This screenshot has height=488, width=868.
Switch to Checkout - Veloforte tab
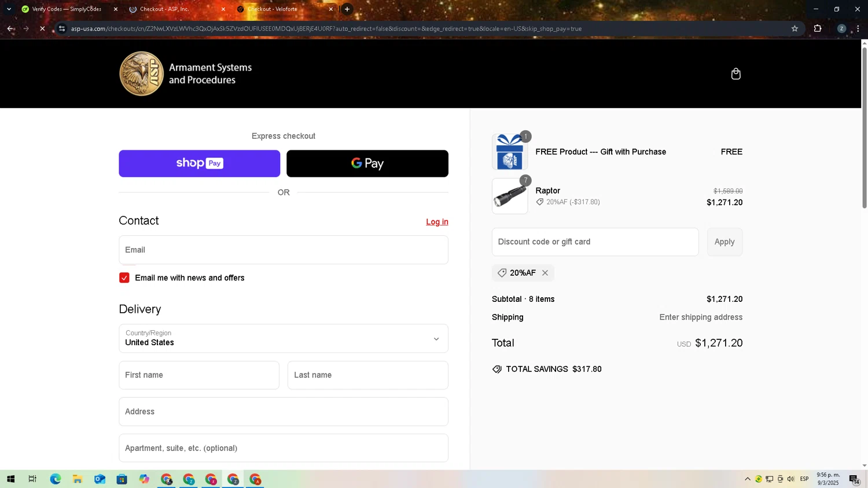(281, 9)
